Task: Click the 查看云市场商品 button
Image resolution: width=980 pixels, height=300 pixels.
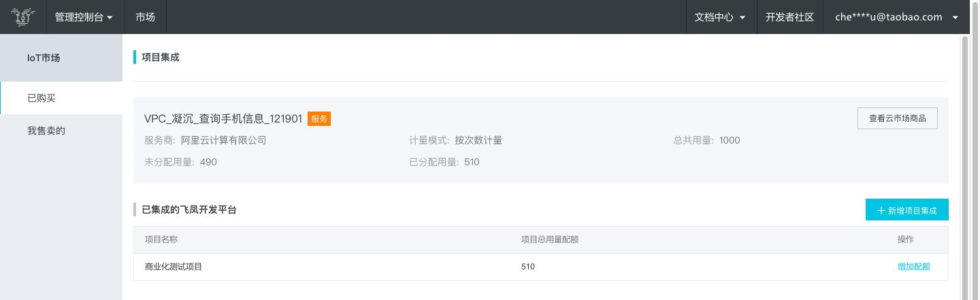Action: [897, 118]
